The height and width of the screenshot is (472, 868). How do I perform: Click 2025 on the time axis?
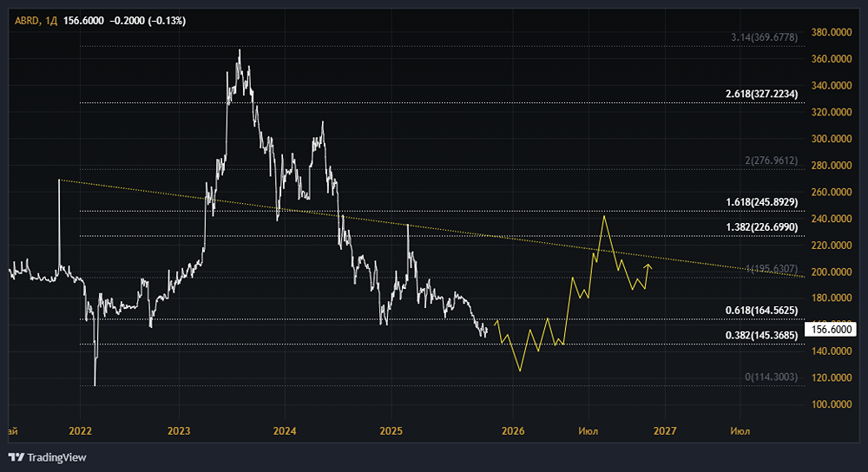pos(391,430)
